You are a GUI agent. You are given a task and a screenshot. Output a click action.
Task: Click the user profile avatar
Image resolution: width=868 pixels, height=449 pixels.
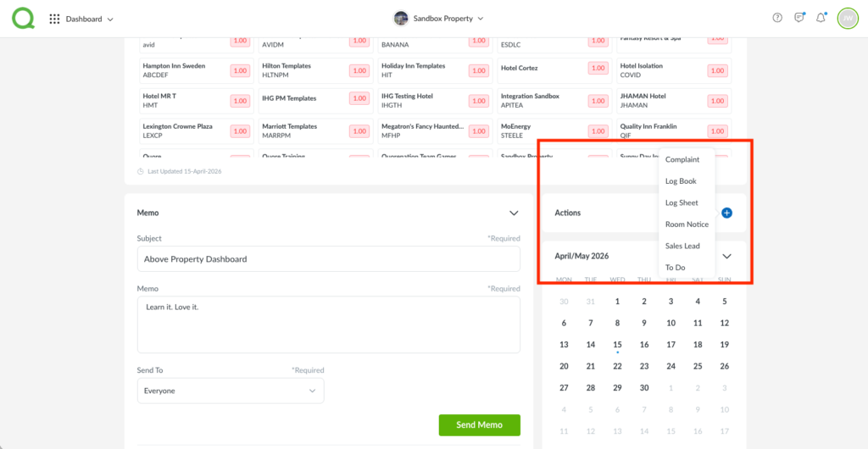[x=847, y=18]
